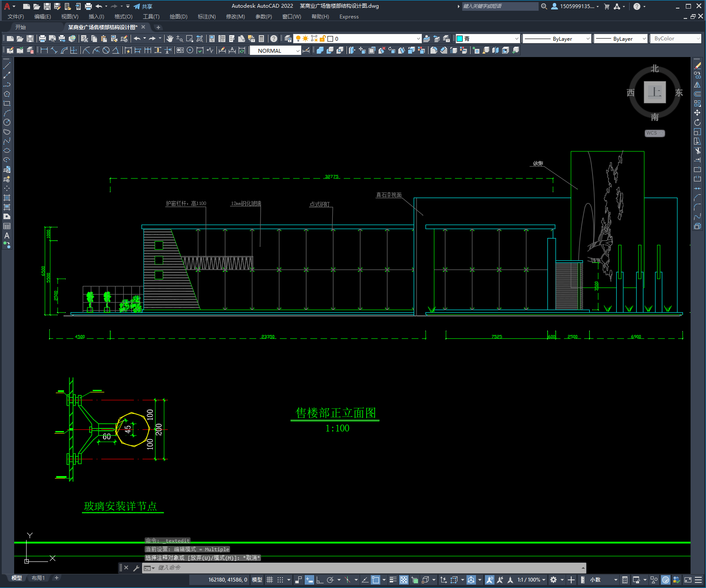
Task: Open the QuickCalc calculator icon
Action: (261, 39)
